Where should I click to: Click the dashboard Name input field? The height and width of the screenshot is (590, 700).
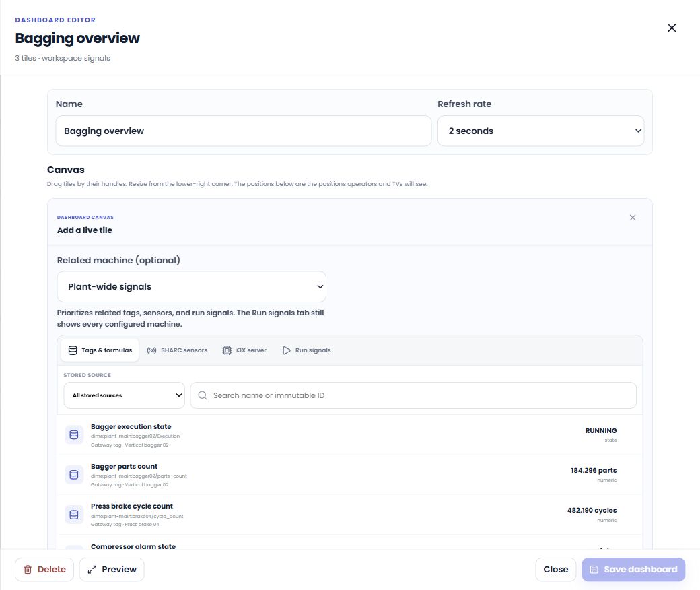click(x=243, y=131)
